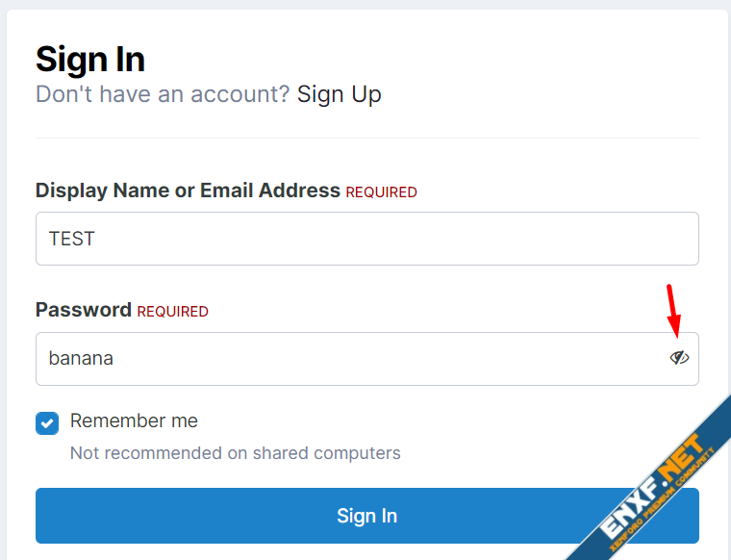
Task: Focus the Display Name or Email Address field
Action: (365, 239)
